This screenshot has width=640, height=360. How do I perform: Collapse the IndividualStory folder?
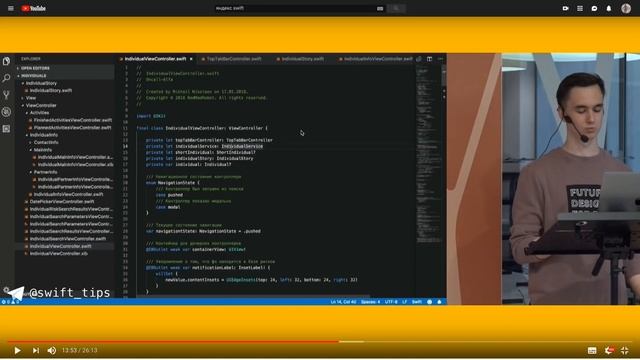point(41,83)
